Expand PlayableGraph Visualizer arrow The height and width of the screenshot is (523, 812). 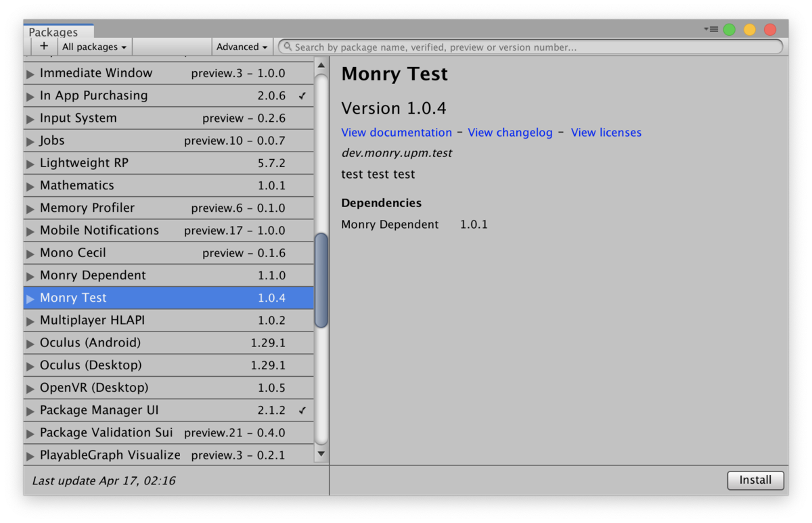[30, 455]
